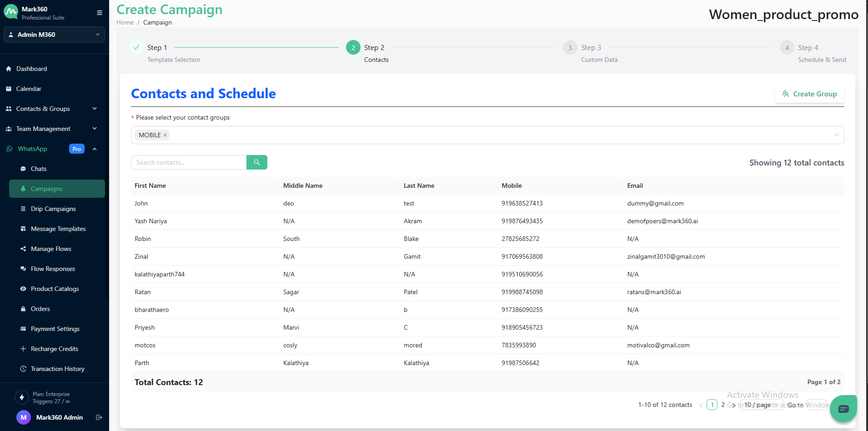This screenshot has height=431, width=868.
Task: Go to page 2 of contacts
Action: click(x=723, y=405)
